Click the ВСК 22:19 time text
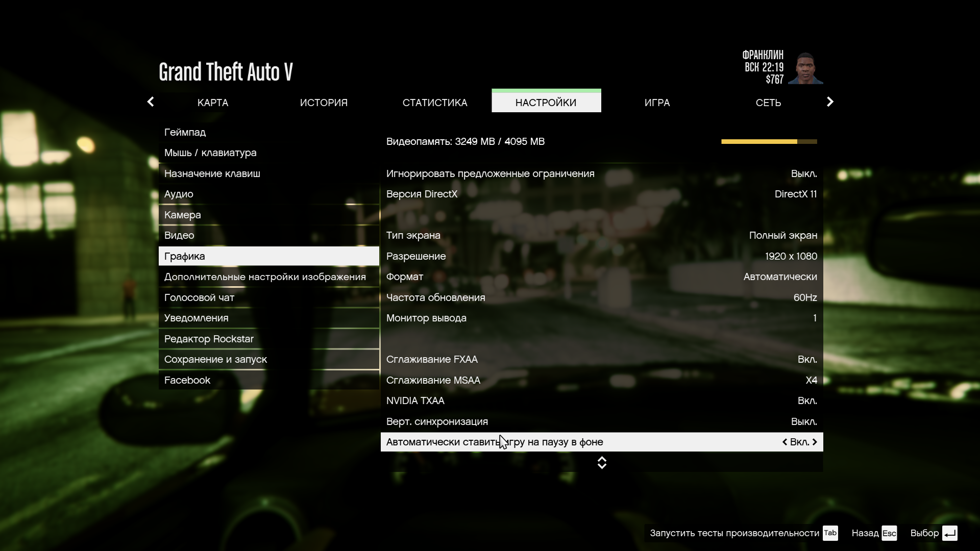 (x=764, y=67)
